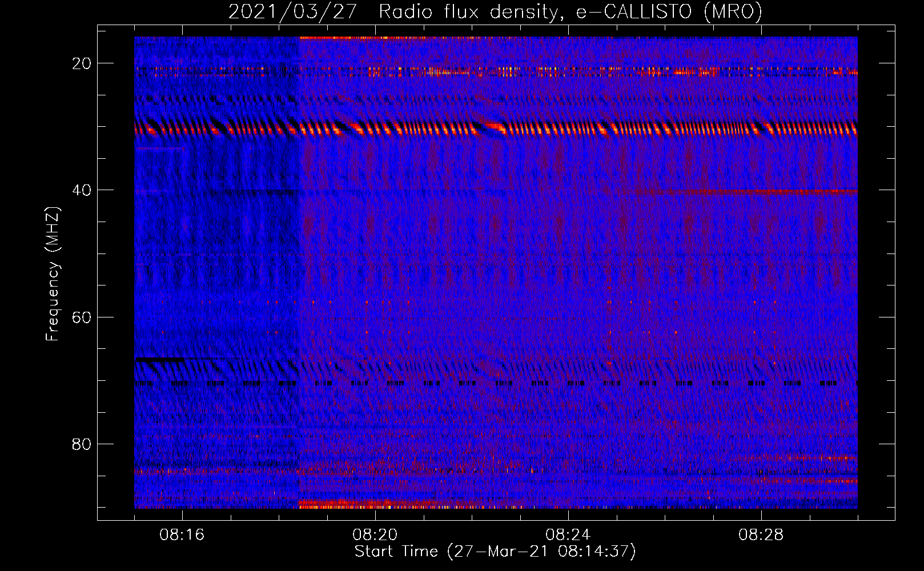The width and height of the screenshot is (924, 571).
Task: Click the 60 MHz frequency tick label
Action: coord(82,317)
